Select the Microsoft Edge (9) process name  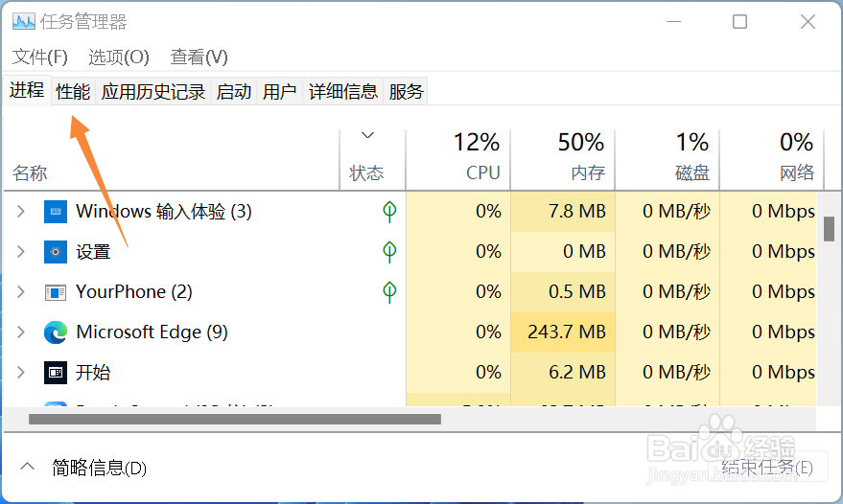pos(152,332)
